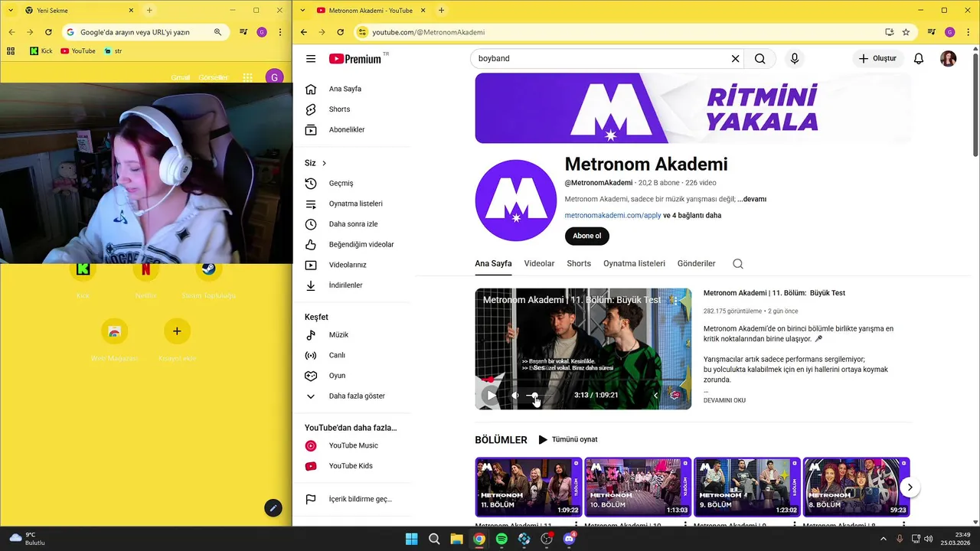Click the YouTube search magnifier button
This screenshot has height=551, width=980.
coord(759,59)
